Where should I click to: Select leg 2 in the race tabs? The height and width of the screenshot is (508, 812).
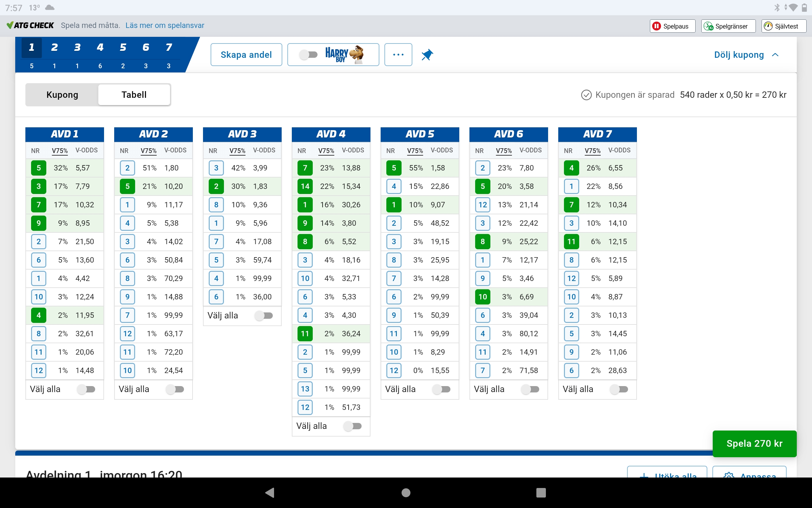tap(54, 54)
